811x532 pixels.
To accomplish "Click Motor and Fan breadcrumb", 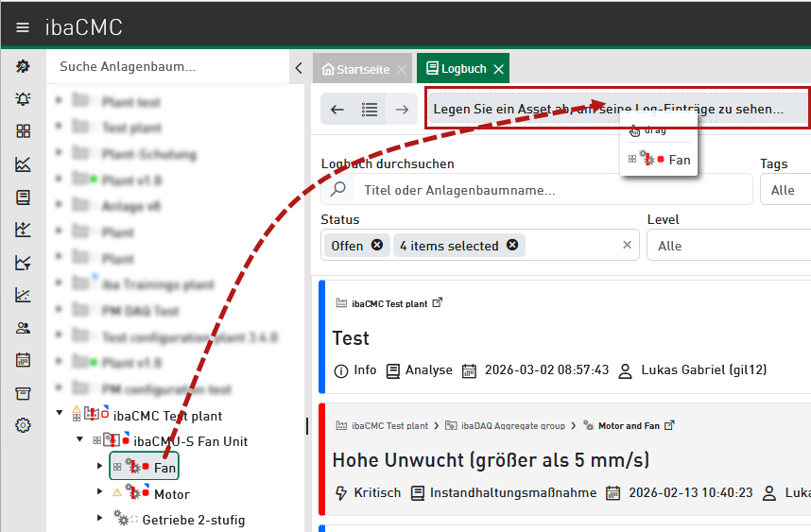I will [629, 426].
